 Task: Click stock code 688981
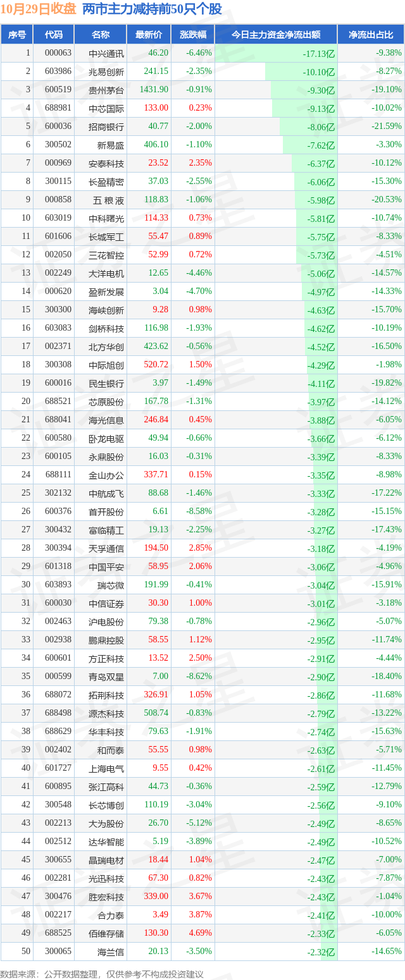pos(58,108)
